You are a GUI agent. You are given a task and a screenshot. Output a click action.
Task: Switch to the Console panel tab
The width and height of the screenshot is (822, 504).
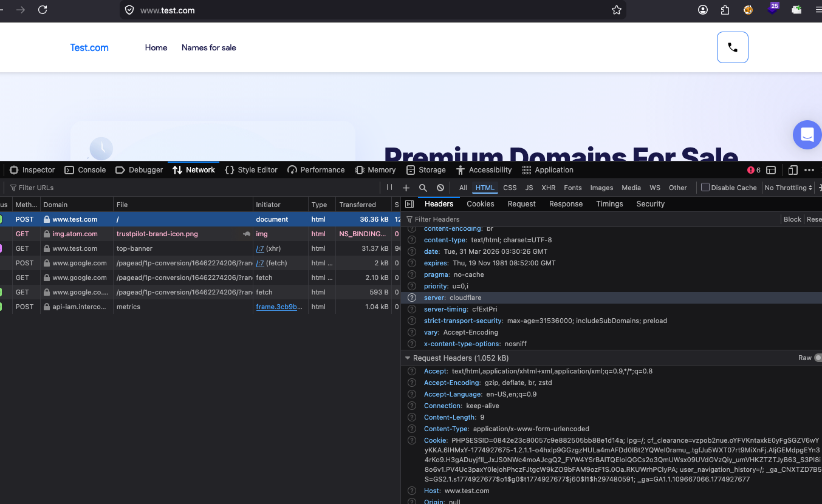pos(85,170)
